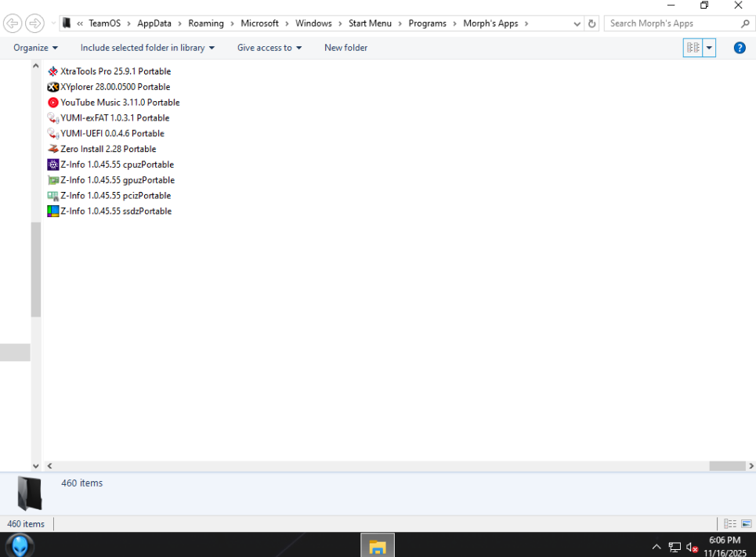Select 'Zero Install 2.28 Portable' text
756x557 pixels.
[x=108, y=149]
